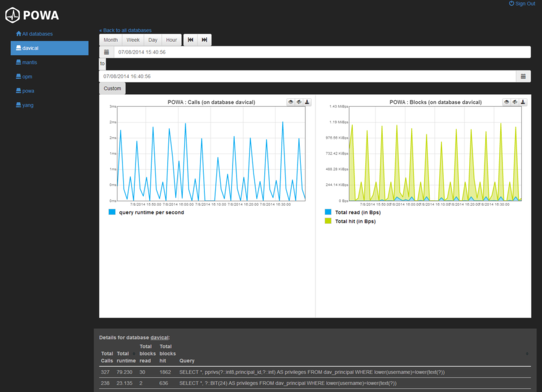Apply the Custom time range

[112, 89]
